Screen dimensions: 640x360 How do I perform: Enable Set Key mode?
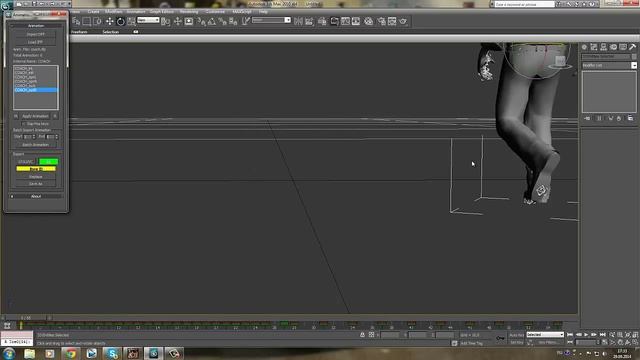click(516, 342)
